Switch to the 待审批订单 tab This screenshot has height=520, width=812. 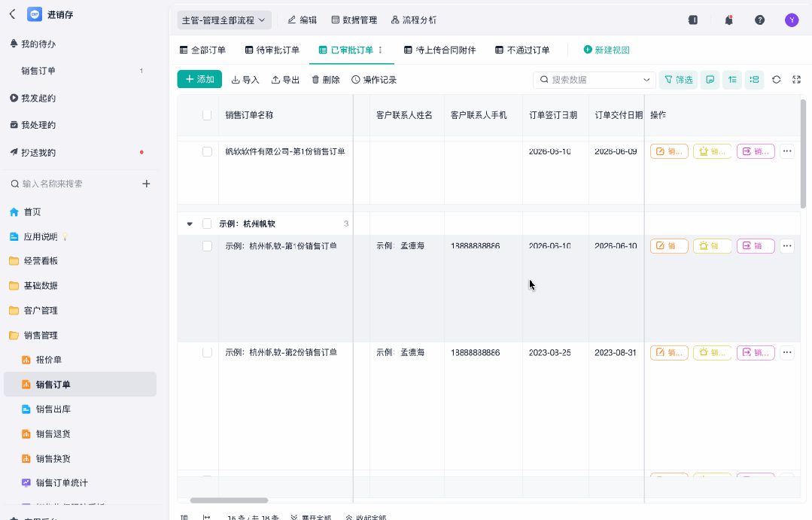272,50
